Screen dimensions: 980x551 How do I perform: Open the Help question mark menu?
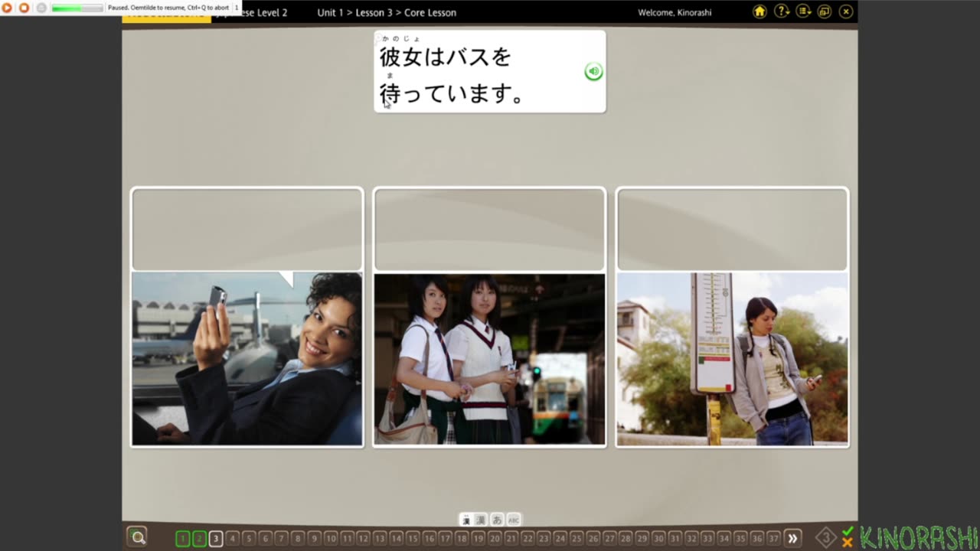pyautogui.click(x=781, y=11)
